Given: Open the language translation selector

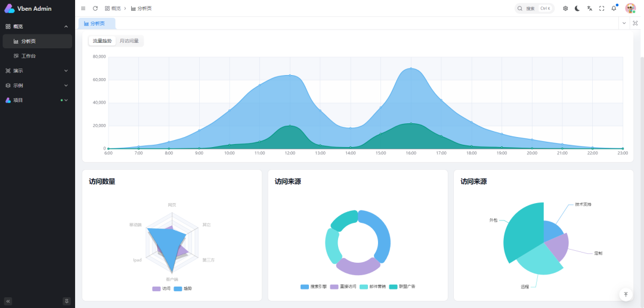Looking at the screenshot, I should [x=589, y=8].
